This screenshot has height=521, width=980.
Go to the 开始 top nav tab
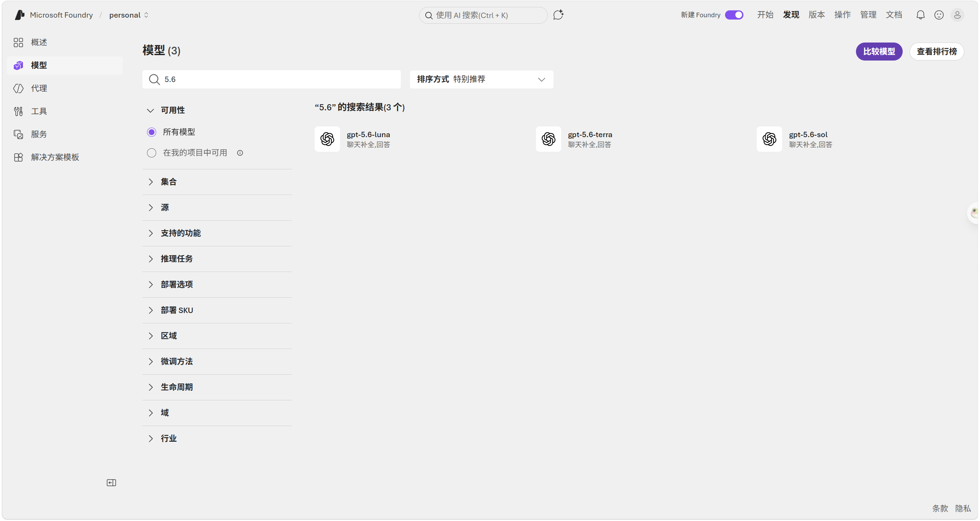(x=765, y=15)
